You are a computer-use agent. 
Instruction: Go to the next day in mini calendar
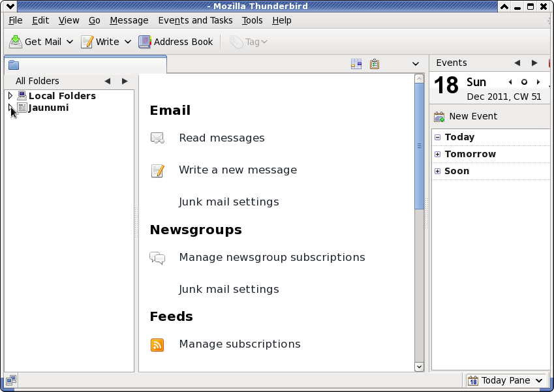[x=538, y=82]
